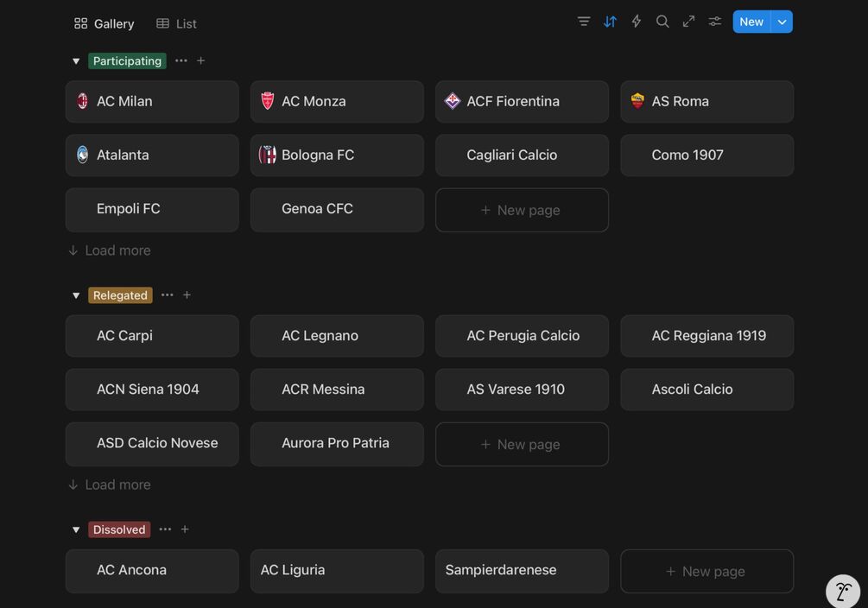Image resolution: width=868 pixels, height=608 pixels.
Task: Open the AS Varese 1910 card
Action: pos(522,389)
